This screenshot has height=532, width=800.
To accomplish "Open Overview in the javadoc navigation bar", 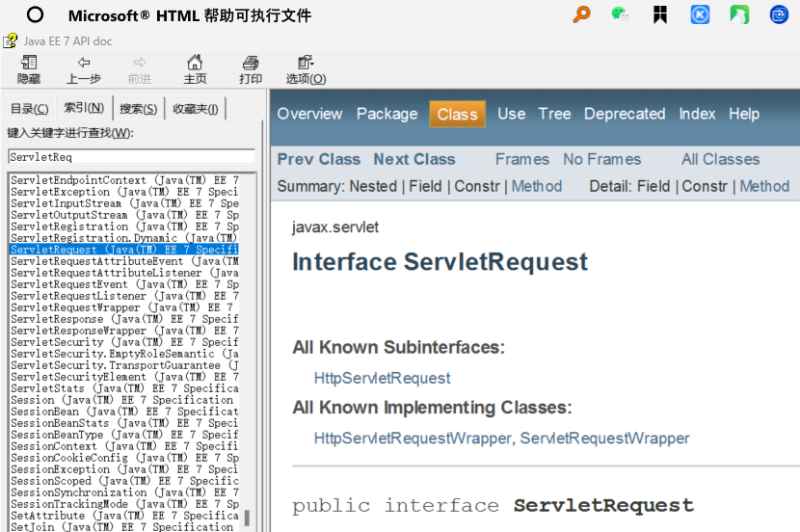I will point(309,114).
